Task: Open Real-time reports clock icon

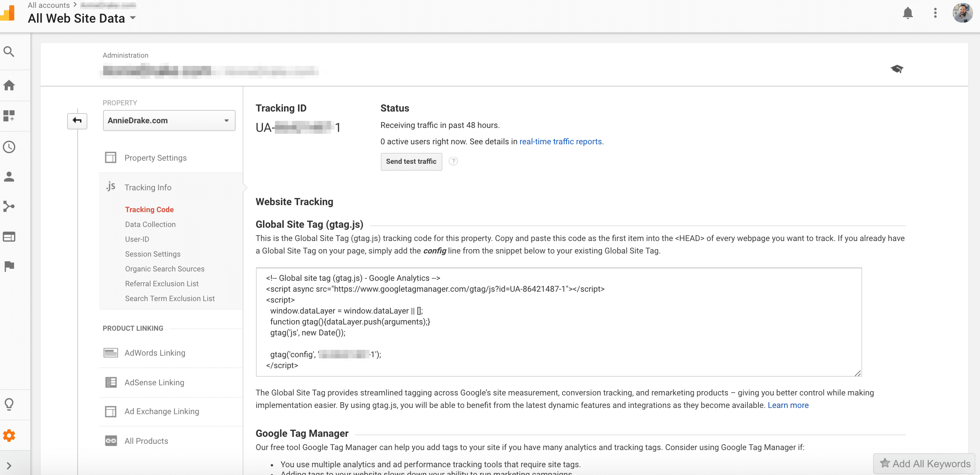Action: (x=9, y=147)
